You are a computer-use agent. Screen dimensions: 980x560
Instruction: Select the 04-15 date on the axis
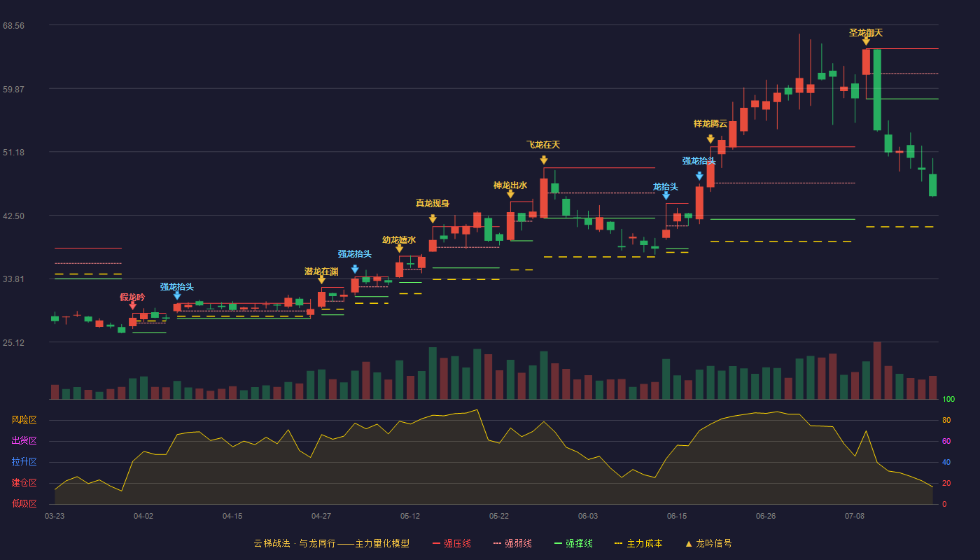point(232,516)
